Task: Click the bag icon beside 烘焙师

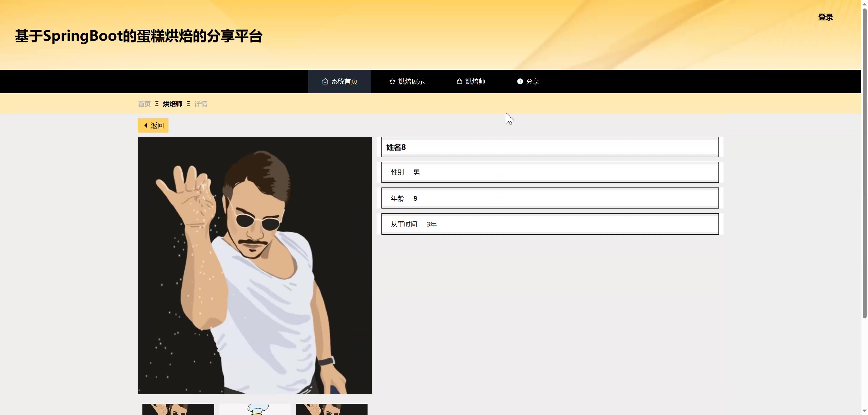Action: (459, 81)
